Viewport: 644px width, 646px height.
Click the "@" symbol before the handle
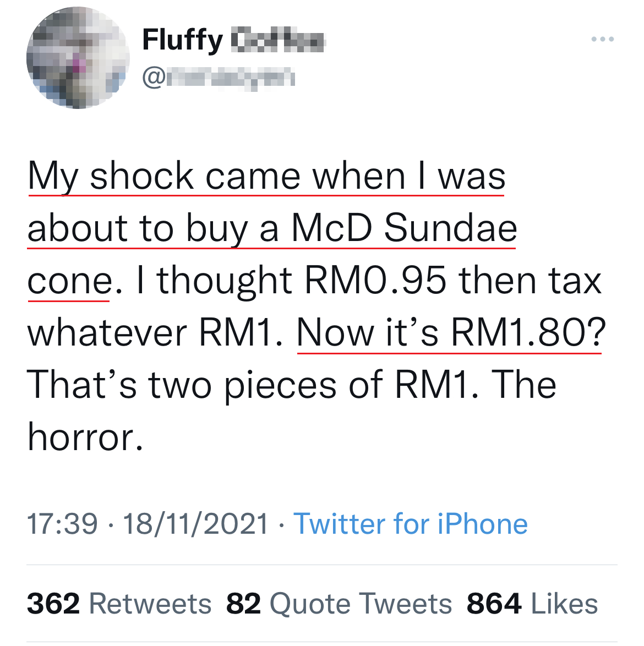[x=153, y=78]
